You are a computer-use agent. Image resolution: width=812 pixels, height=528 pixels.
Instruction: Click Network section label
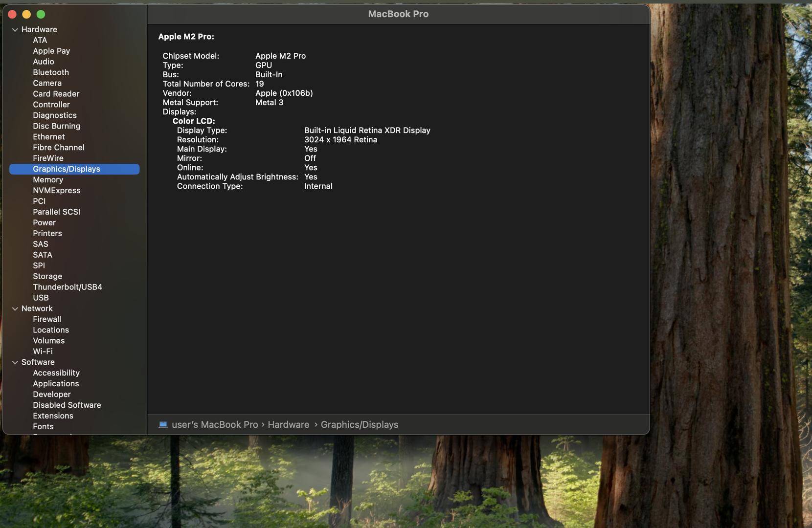[x=37, y=309]
